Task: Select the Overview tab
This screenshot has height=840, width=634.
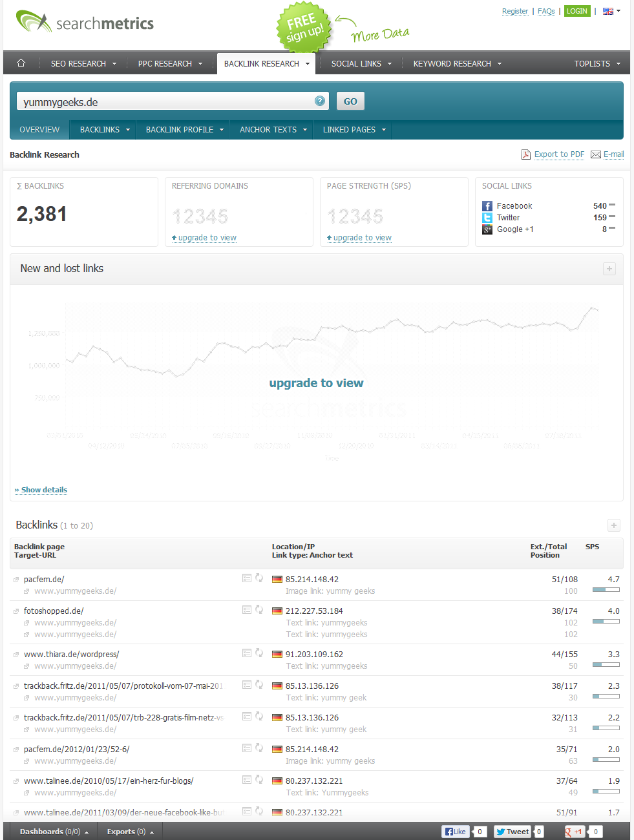Action: 39,129
